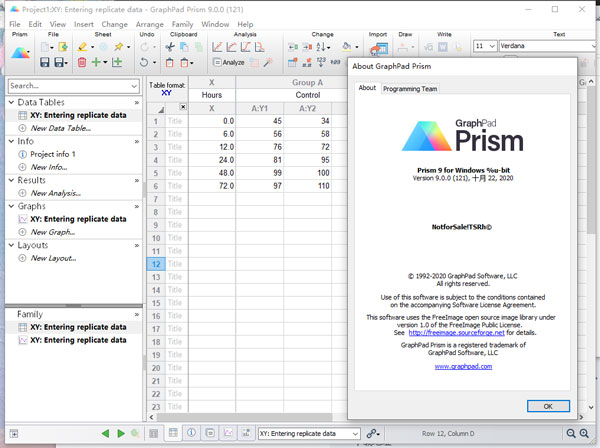The width and height of the screenshot is (600, 448).
Task: Click the green previous sheet arrow
Action: coord(107,433)
